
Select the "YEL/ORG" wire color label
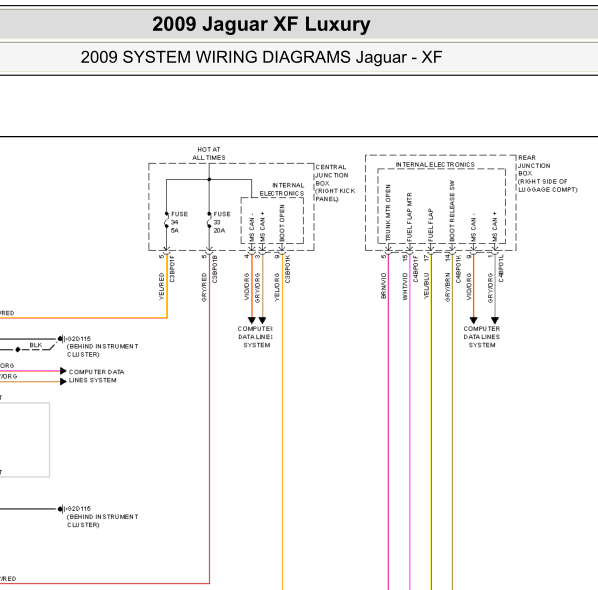tap(277, 287)
